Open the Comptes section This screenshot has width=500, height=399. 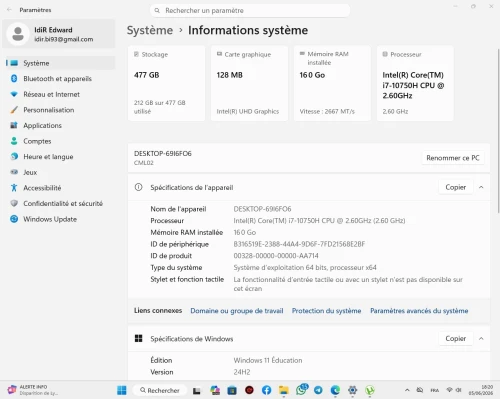(60, 141)
